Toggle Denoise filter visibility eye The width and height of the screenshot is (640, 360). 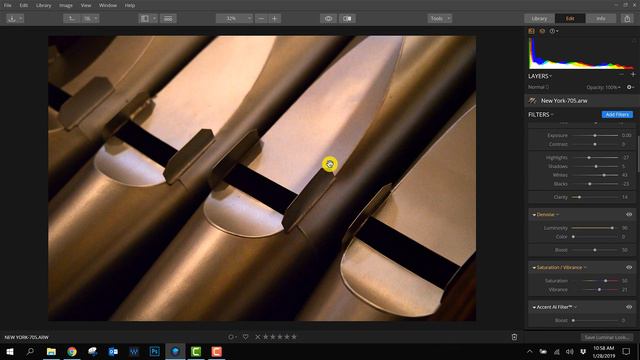point(629,214)
